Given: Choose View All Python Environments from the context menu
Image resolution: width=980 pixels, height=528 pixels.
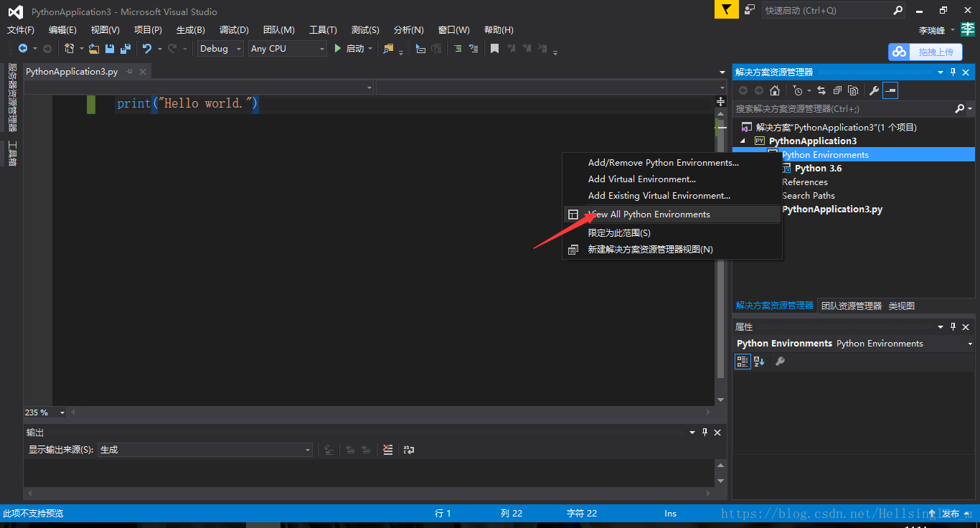Looking at the screenshot, I should click(x=672, y=214).
